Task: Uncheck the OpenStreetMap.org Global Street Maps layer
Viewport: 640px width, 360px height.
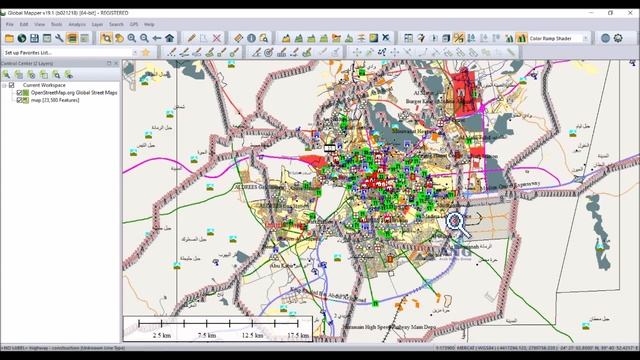Action: click(19, 93)
